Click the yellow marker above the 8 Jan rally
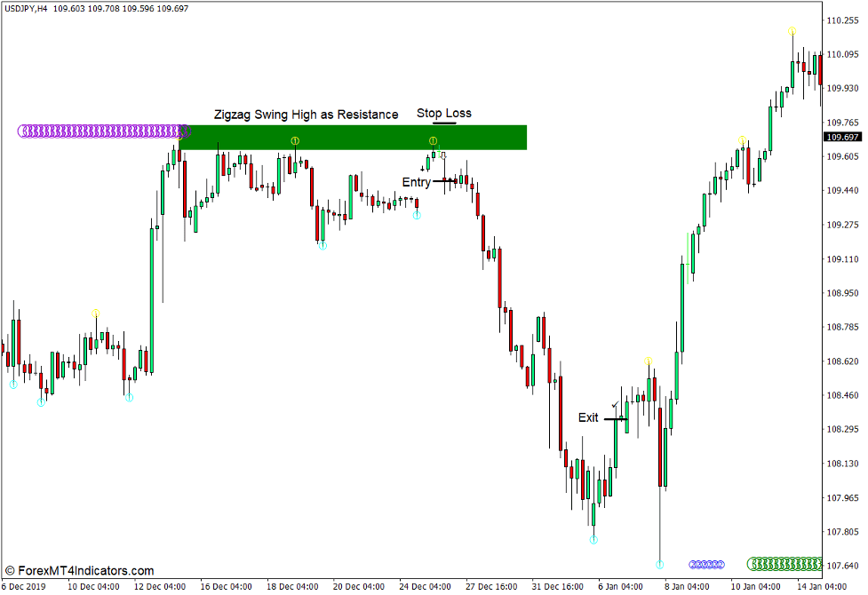Viewport: 868px width, 595px height. (648, 361)
